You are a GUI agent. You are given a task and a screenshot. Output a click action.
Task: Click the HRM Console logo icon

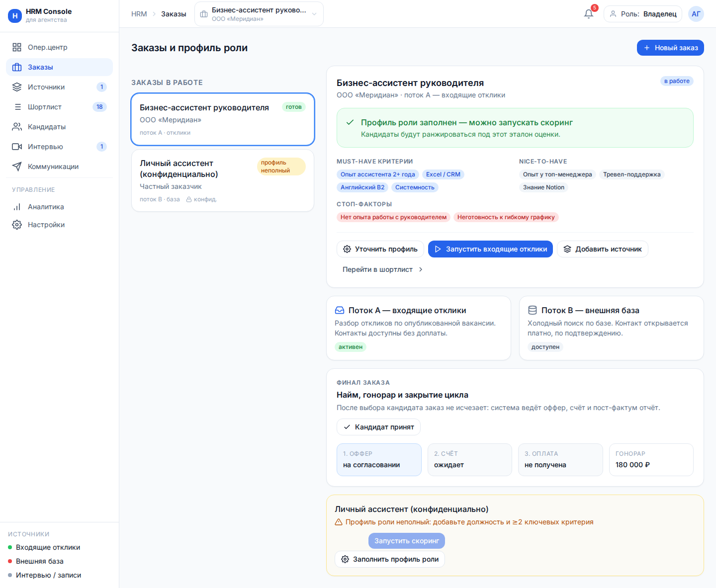(15, 16)
